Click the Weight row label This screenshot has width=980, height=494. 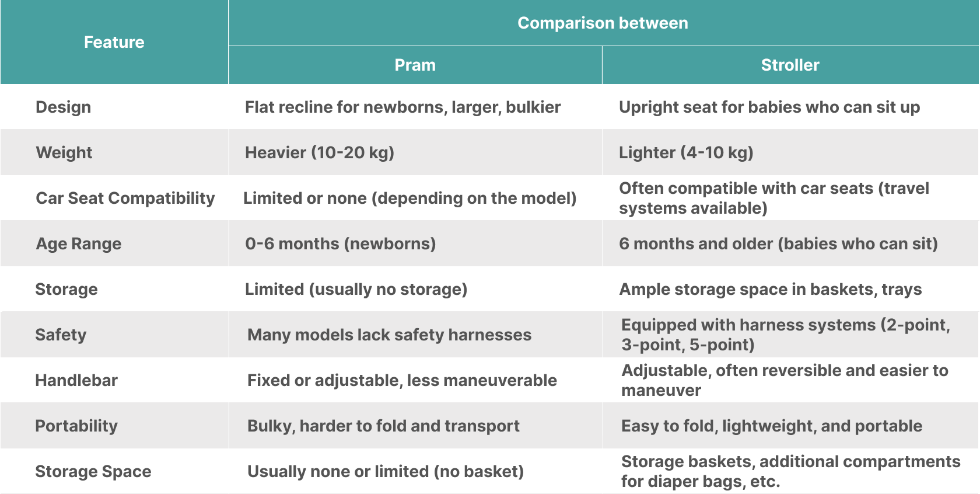pyautogui.click(x=64, y=152)
